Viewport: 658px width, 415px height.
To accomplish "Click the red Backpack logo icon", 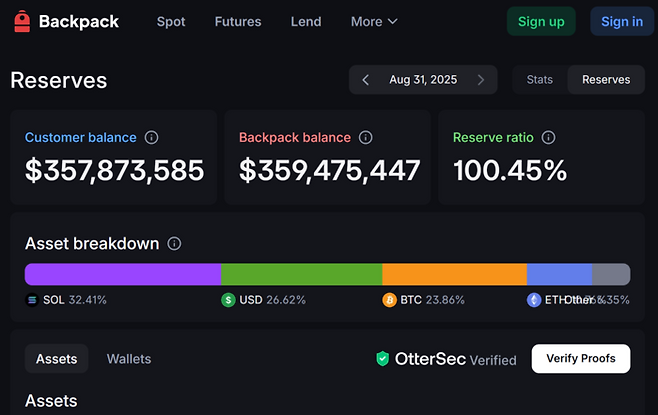I will point(22,21).
